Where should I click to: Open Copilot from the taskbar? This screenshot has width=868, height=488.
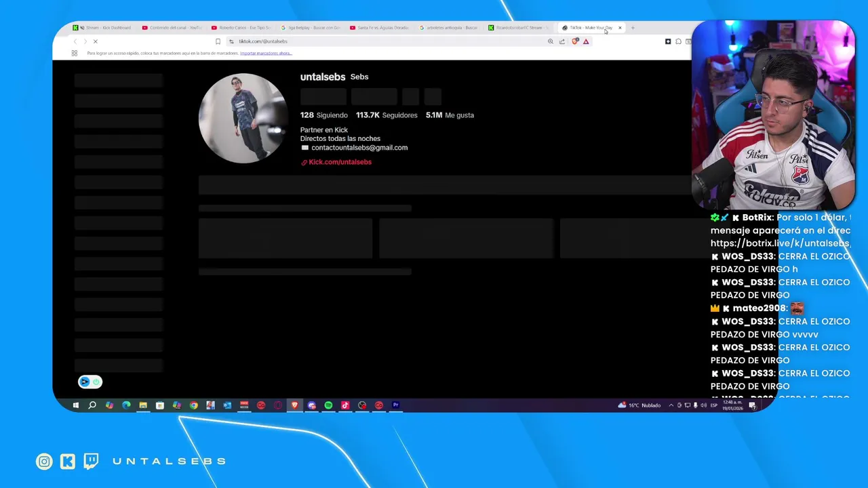109,405
